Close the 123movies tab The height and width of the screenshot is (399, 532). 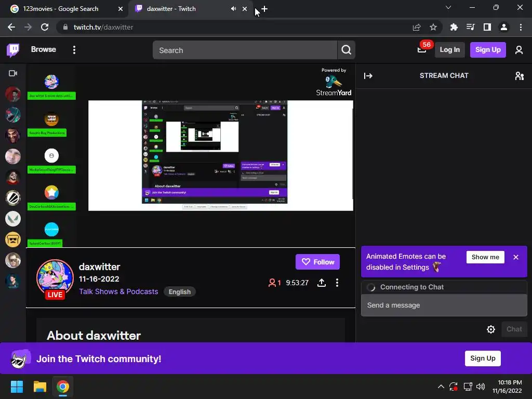pos(120,9)
